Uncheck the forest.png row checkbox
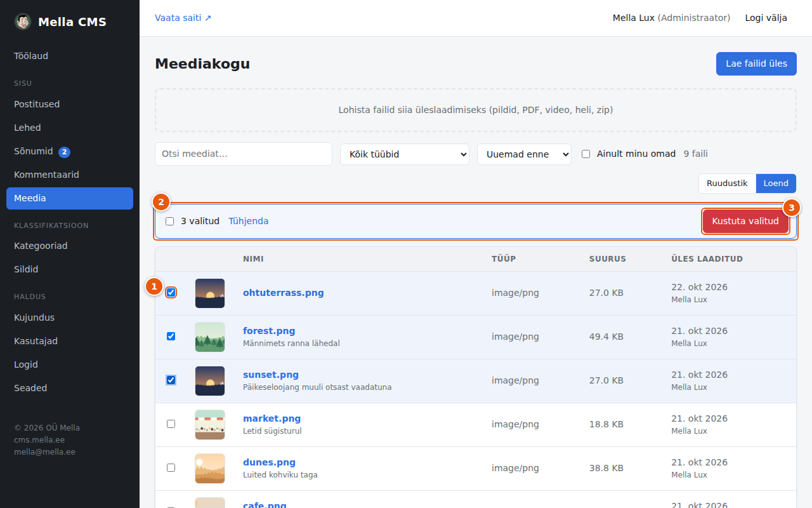The image size is (812, 508). (x=171, y=337)
